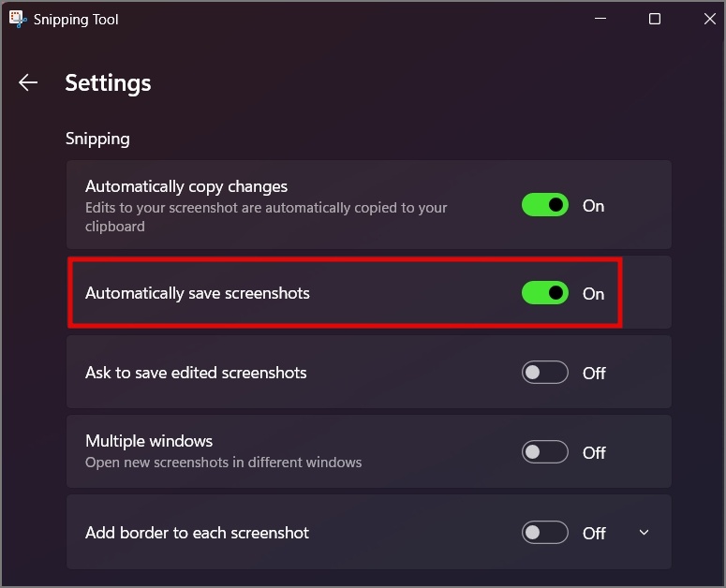Close the Snipping Tool window
The height and width of the screenshot is (588, 726).
(x=709, y=19)
